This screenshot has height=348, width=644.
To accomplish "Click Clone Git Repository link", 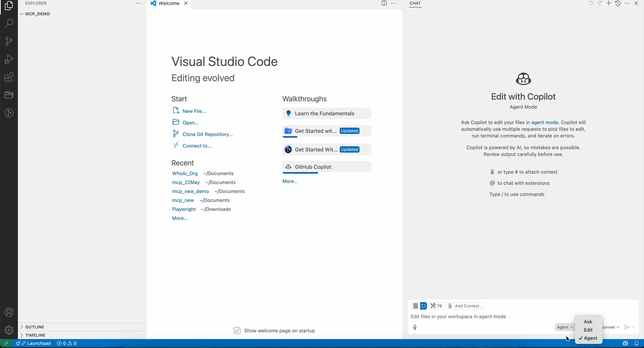I will [207, 134].
